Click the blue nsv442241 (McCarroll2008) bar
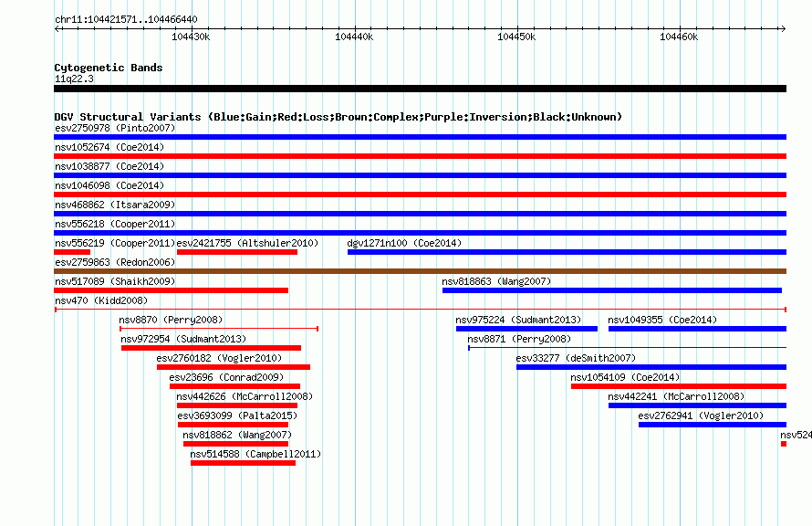 coord(698,405)
